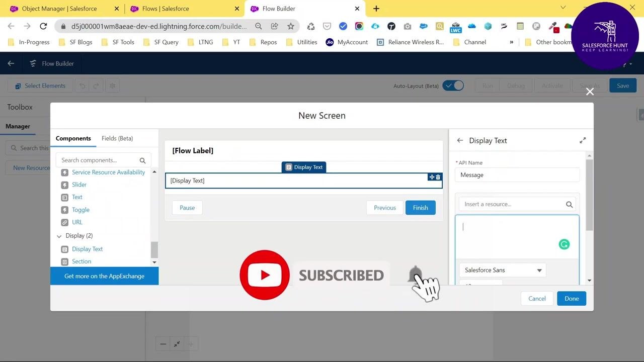Add the Toggle component
Viewport: 644px width, 362px height.
point(80,210)
